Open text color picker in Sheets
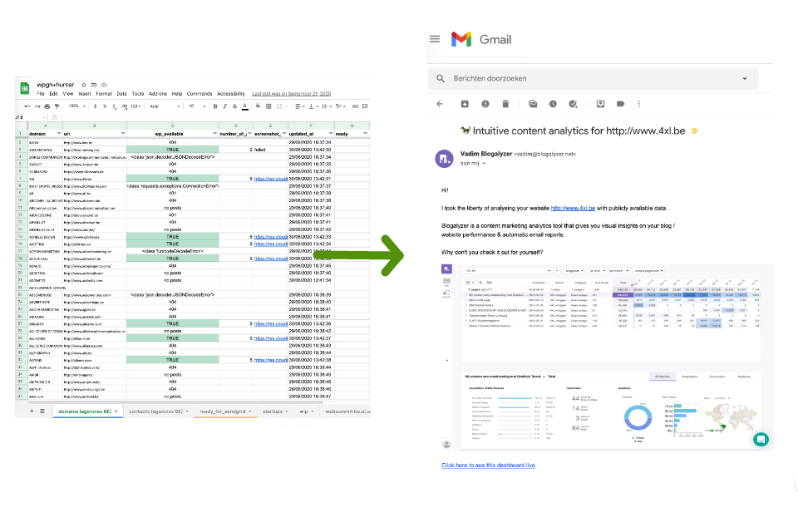This screenshot has height=532, width=798. [x=244, y=106]
